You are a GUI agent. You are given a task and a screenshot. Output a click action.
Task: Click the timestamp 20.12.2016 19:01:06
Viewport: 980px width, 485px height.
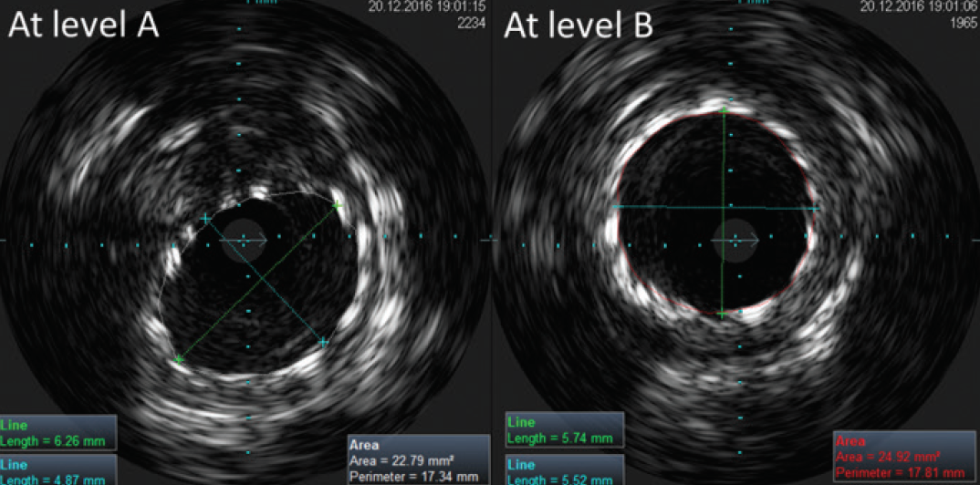[x=921, y=8]
